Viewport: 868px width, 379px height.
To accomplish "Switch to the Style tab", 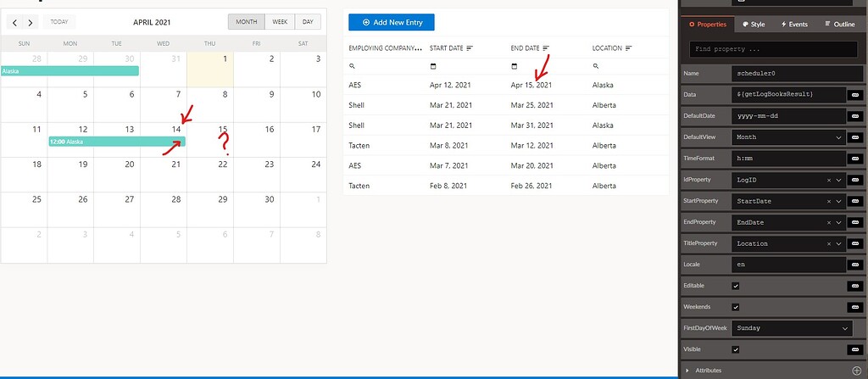I will [x=754, y=25].
